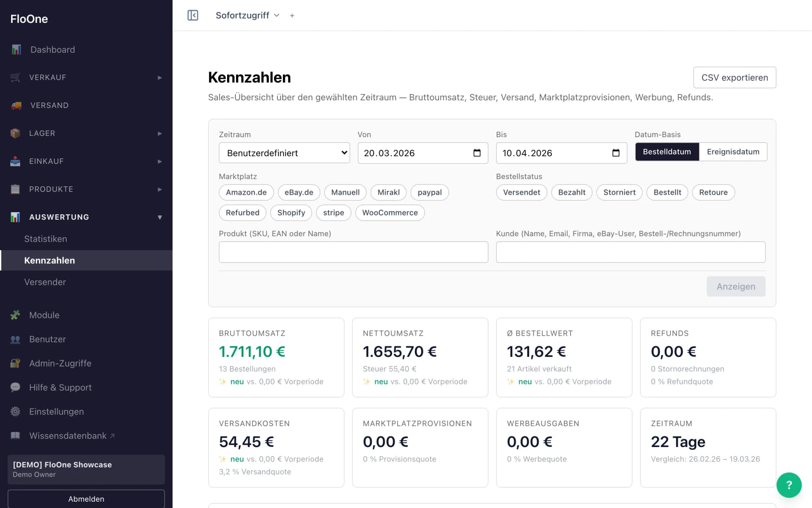812x508 pixels.
Task: Open the Sofortzugriff dropdown
Action: 247,15
